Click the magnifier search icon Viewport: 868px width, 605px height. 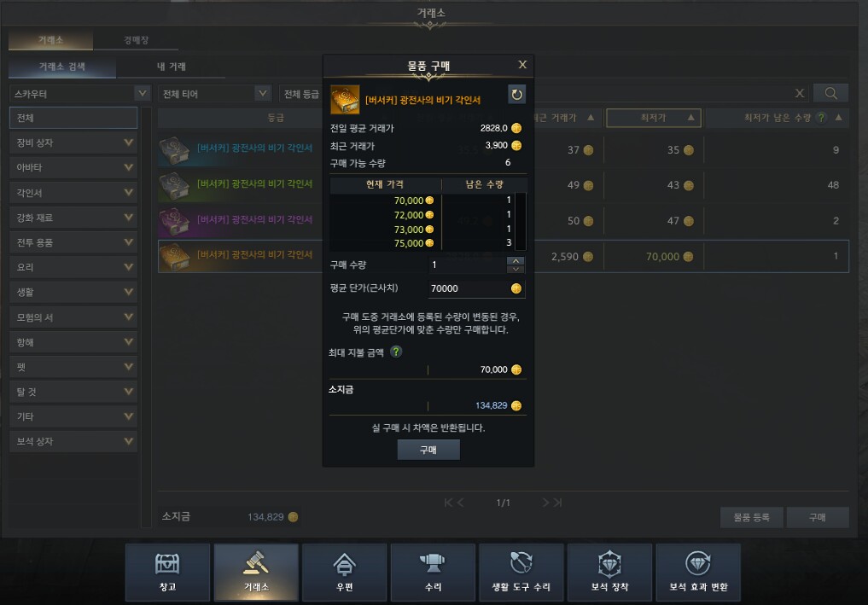(x=831, y=93)
